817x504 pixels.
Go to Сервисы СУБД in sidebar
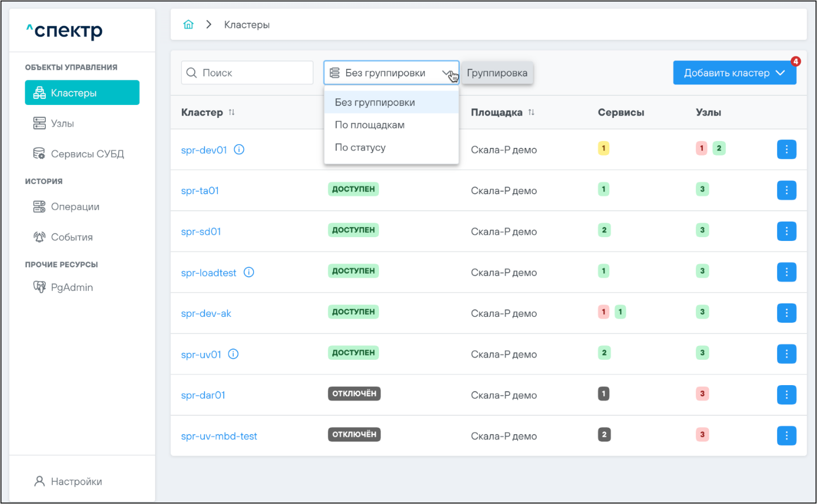(87, 154)
